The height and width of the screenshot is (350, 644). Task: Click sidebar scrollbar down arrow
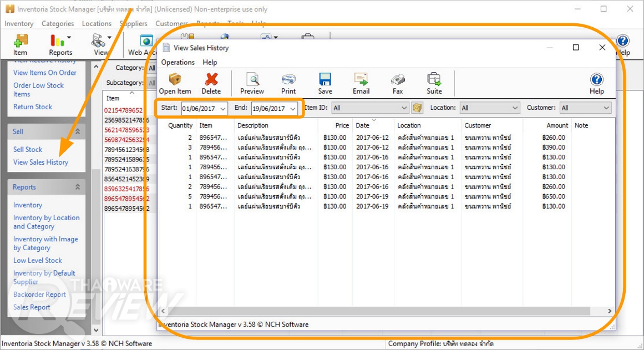(x=96, y=330)
